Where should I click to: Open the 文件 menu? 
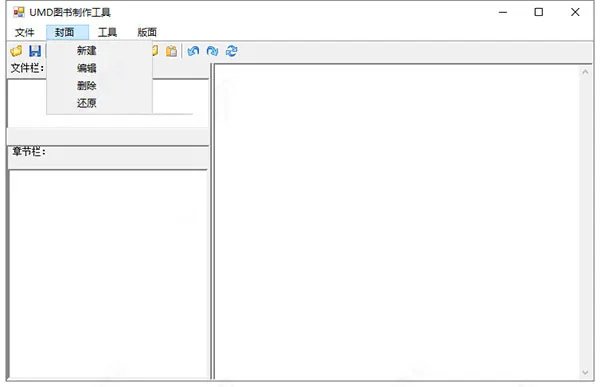[24, 33]
